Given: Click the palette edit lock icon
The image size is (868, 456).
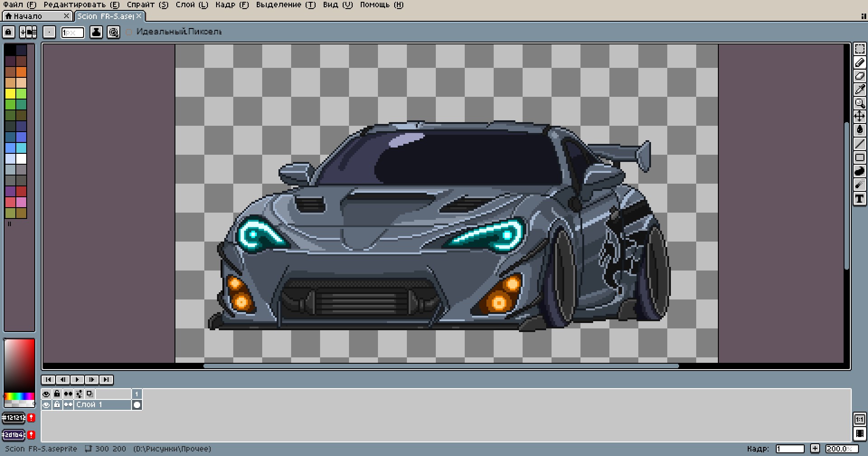Looking at the screenshot, I should coord(9,32).
